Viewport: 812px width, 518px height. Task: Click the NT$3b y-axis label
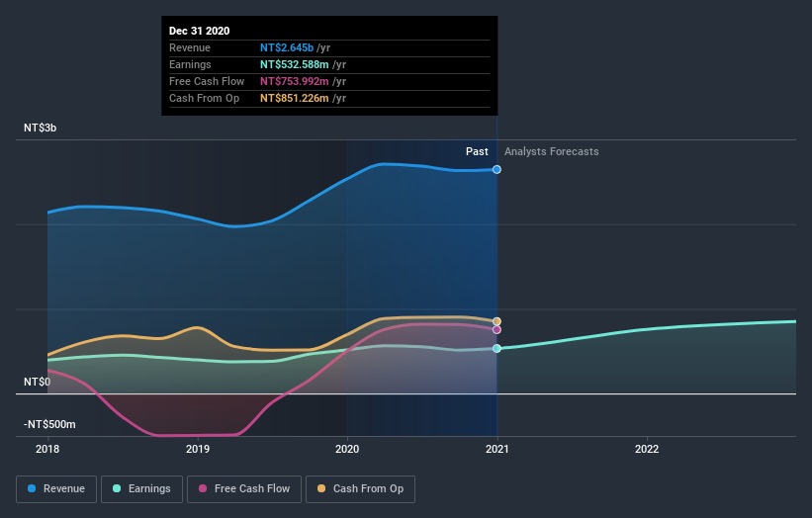40,128
